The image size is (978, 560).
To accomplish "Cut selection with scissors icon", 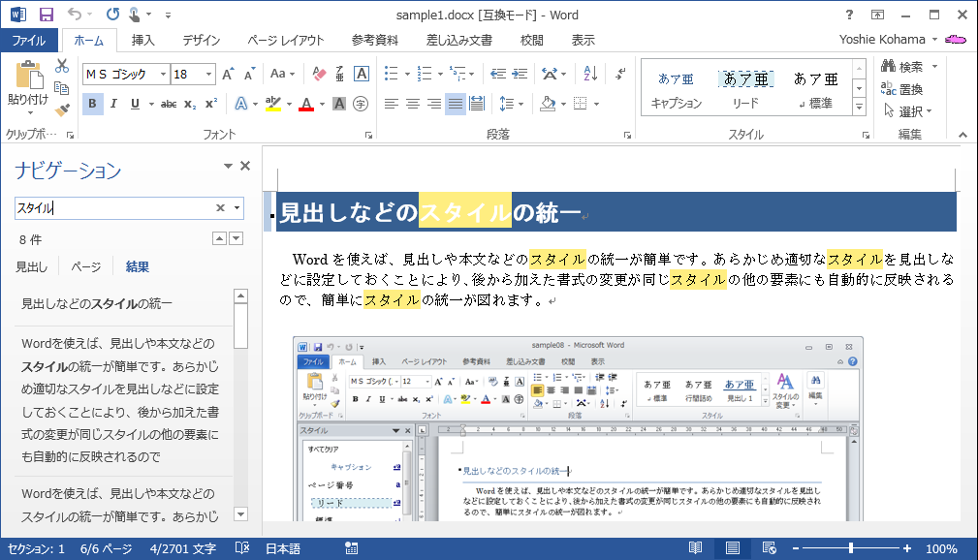I will [62, 66].
